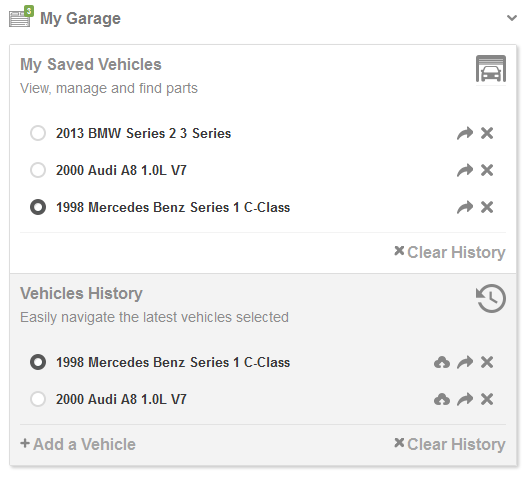Click the history 1998 Mercedes Benz Series 1 C-Class label
528x478 pixels.
[x=173, y=363]
